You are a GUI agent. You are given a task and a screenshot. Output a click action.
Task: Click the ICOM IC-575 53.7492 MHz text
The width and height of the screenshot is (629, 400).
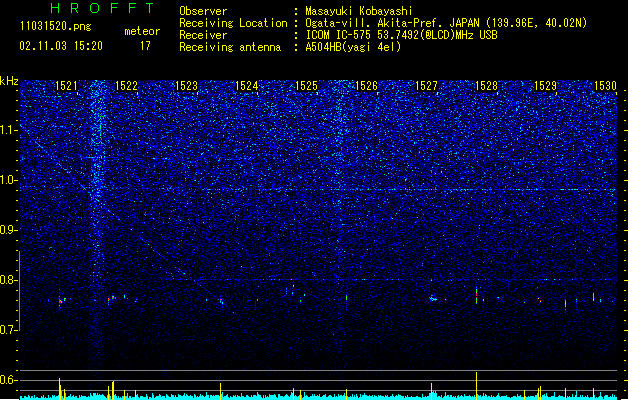[402, 35]
